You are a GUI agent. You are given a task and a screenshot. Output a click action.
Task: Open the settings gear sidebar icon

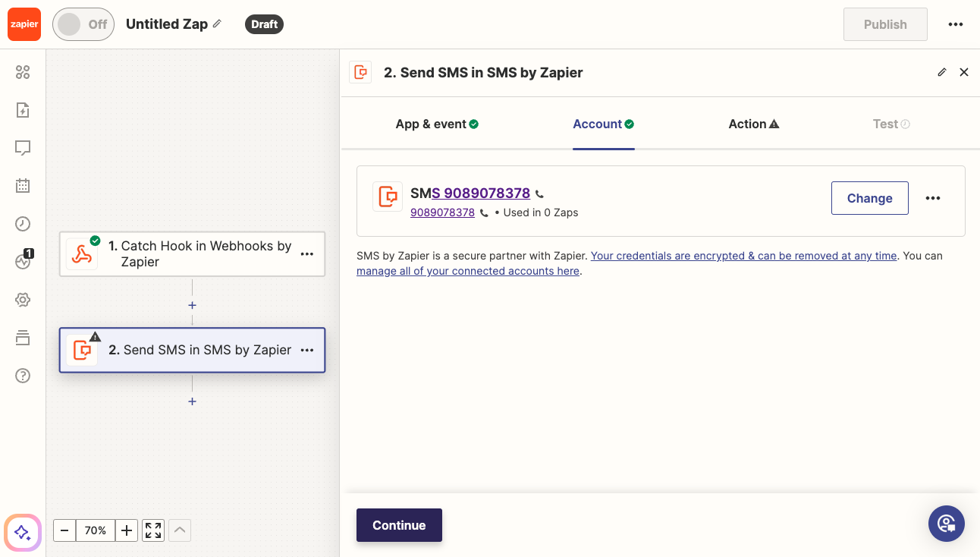pos(23,300)
